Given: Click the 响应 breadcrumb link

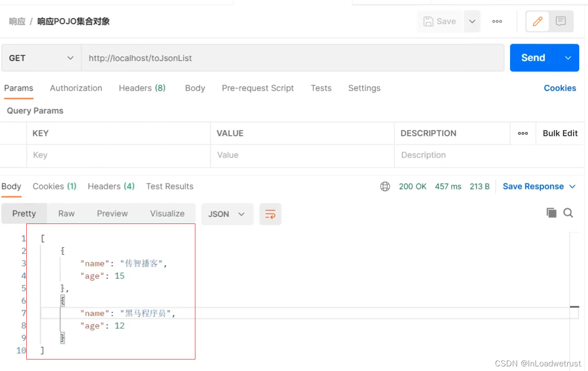Looking at the screenshot, I should coord(17,21).
